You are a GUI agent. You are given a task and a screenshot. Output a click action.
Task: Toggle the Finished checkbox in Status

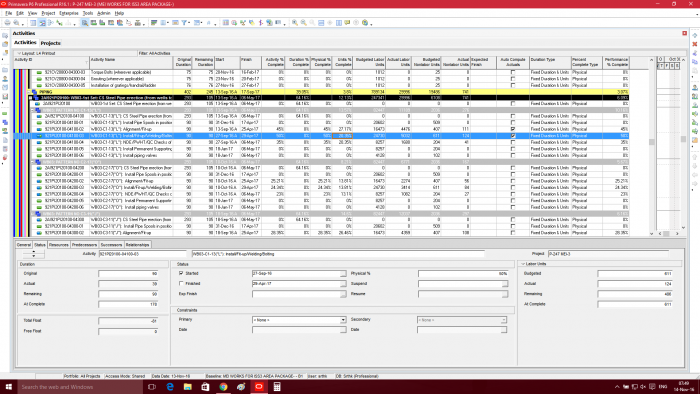(181, 283)
